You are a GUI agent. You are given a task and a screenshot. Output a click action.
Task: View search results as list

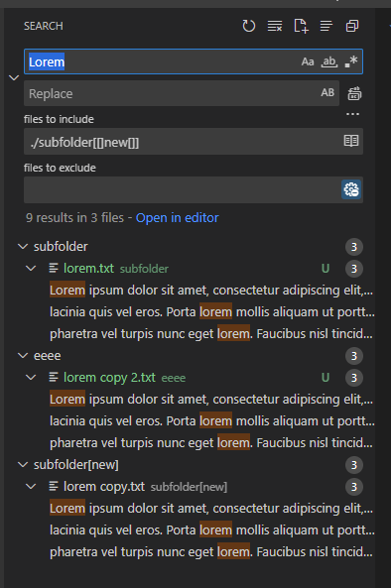326,26
